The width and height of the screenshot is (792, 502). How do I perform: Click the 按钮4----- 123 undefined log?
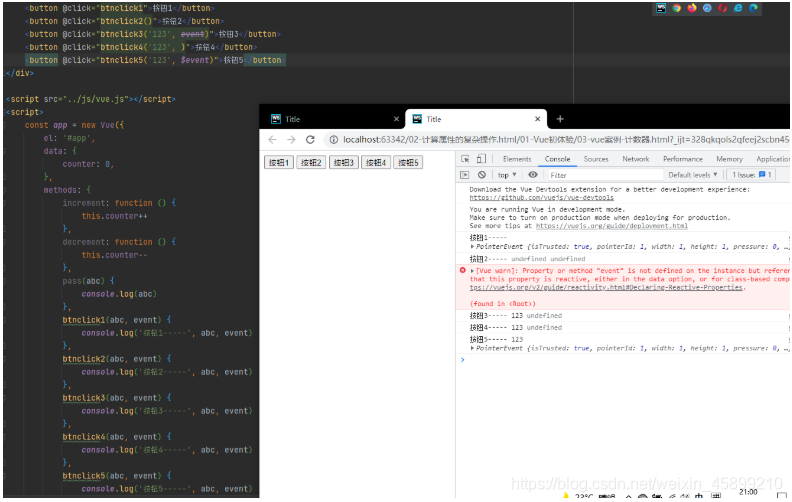tap(516, 328)
